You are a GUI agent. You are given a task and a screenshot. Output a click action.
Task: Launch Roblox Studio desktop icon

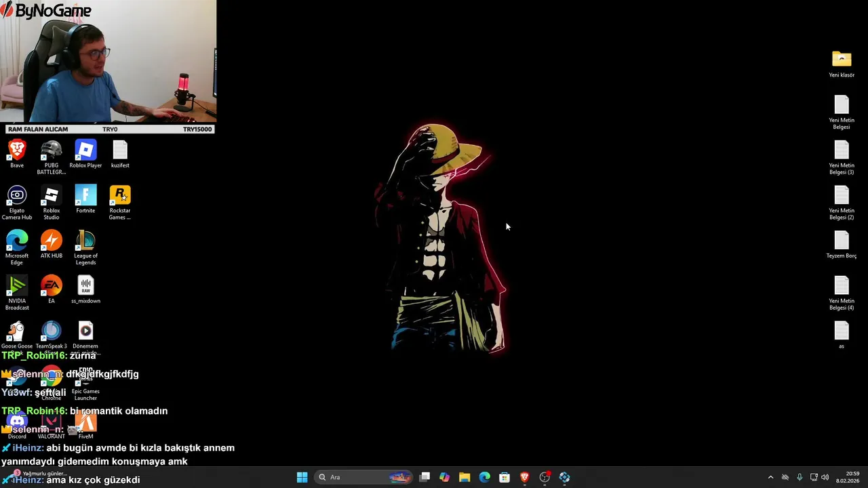pyautogui.click(x=52, y=203)
